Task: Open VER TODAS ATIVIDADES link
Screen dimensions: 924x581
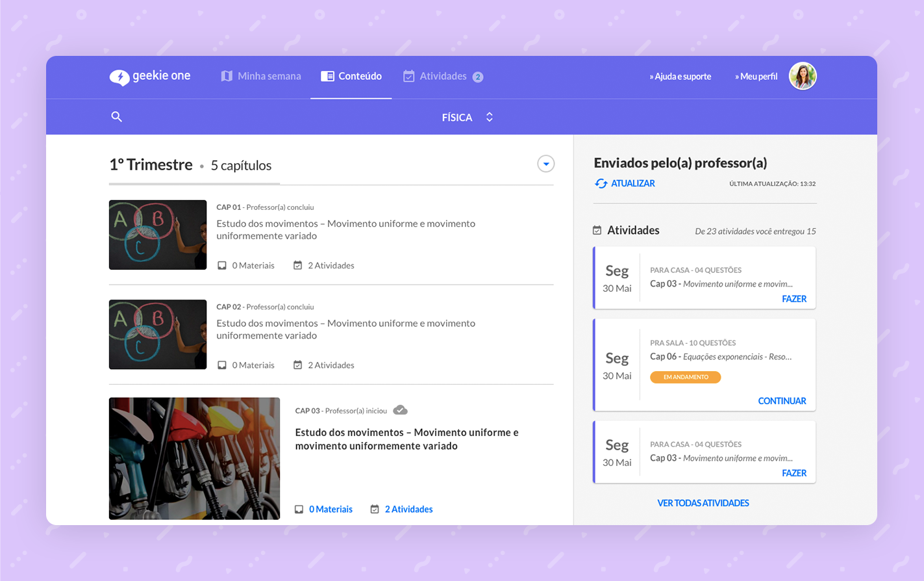Action: tap(703, 503)
